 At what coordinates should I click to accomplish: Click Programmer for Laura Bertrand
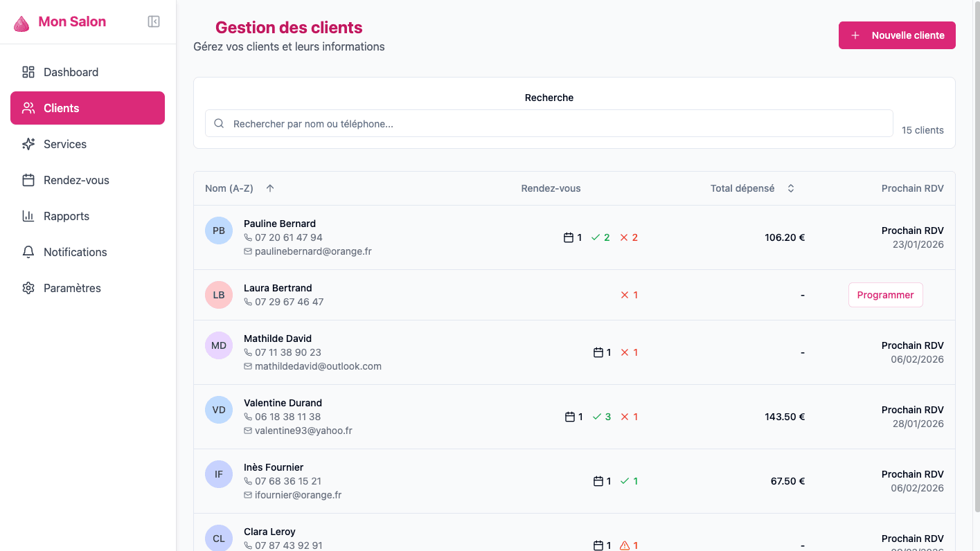885,294
